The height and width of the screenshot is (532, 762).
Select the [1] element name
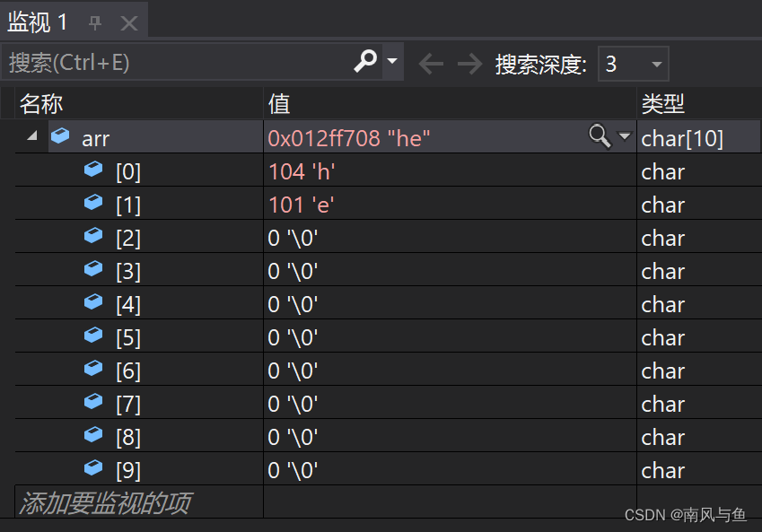click(x=128, y=205)
